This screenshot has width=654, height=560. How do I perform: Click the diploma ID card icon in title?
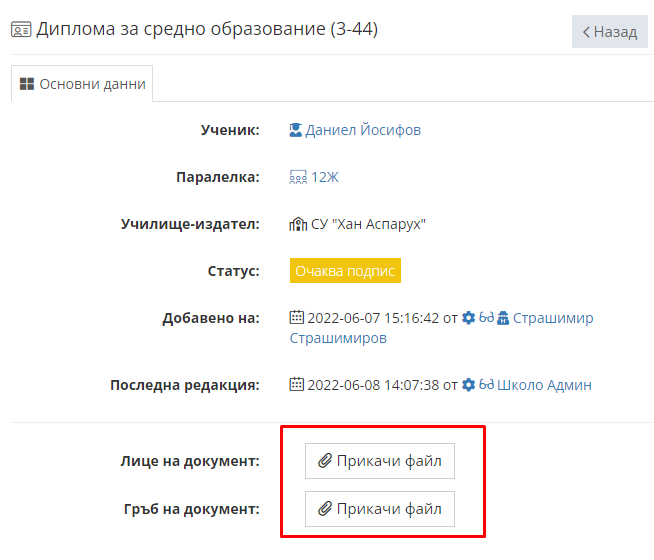pos(21,30)
